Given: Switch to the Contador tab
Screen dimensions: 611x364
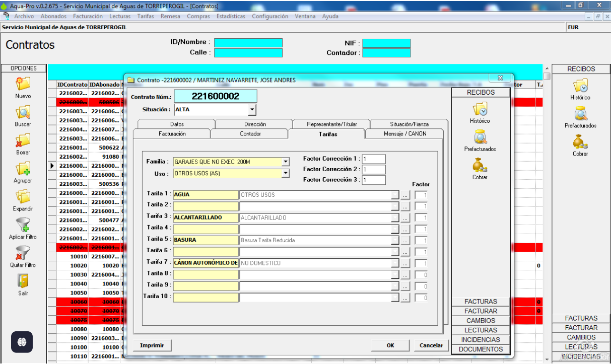Looking at the screenshot, I should (250, 134).
